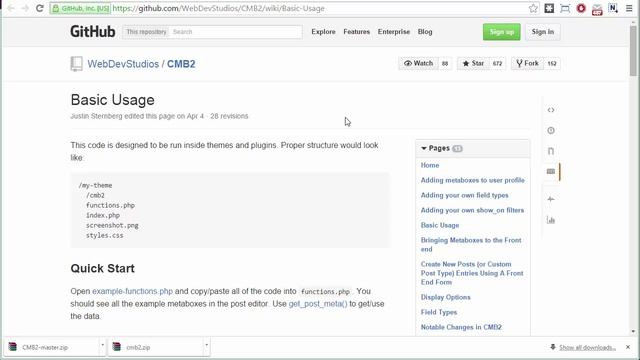
Task: Click the CMB2-master.zip file icon
Action: click(13, 347)
